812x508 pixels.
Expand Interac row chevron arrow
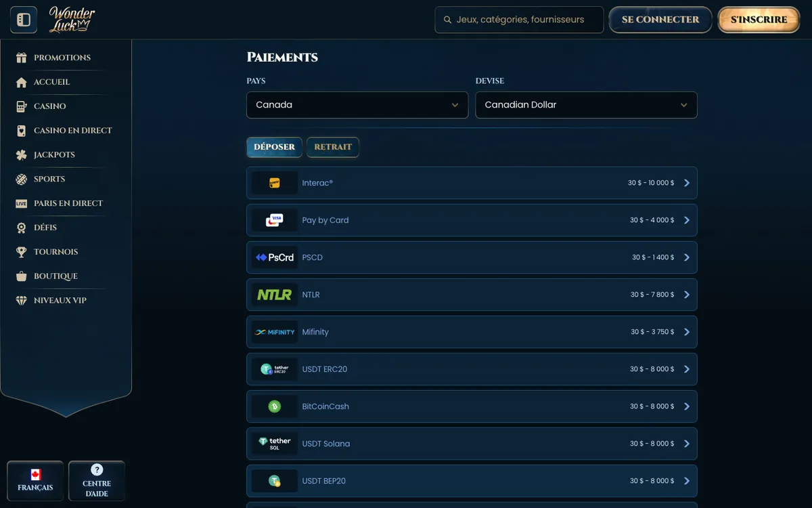click(x=687, y=183)
